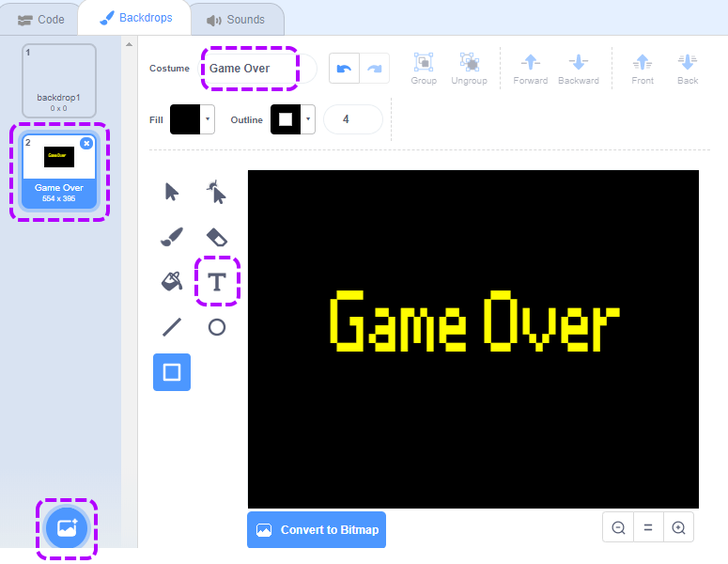Viewport: 728px width, 564px height.
Task: Open the Outline color dropdown arrow
Action: point(308,119)
